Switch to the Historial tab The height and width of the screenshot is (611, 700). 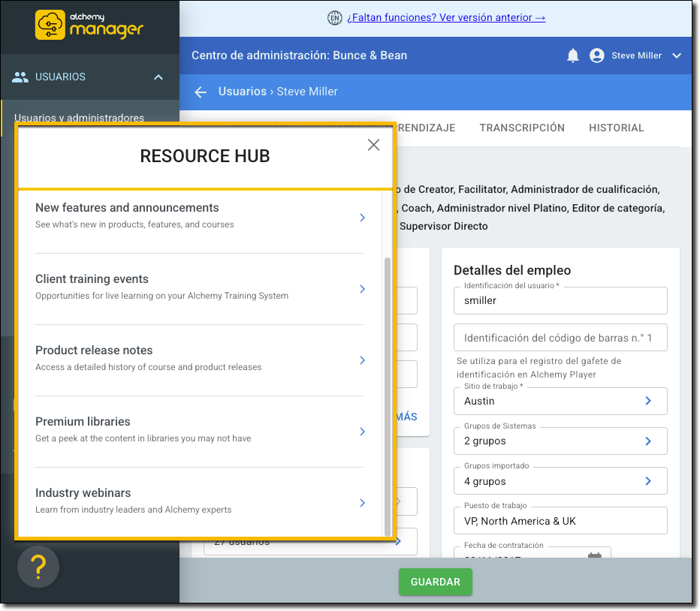616,128
